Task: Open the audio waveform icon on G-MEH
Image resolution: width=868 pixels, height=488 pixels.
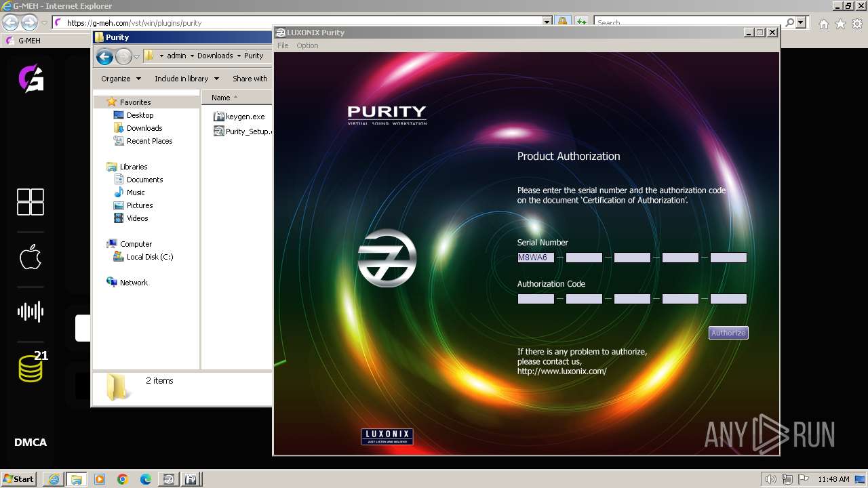Action: click(x=31, y=312)
